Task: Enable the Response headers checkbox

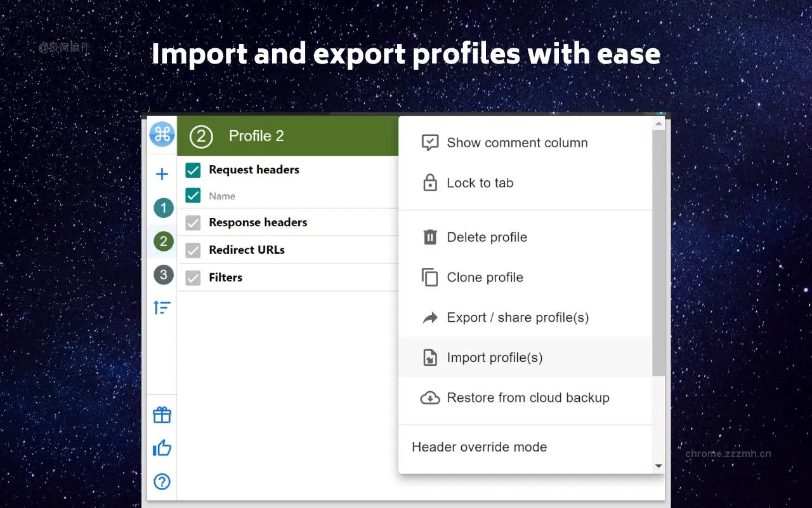Action: point(193,222)
